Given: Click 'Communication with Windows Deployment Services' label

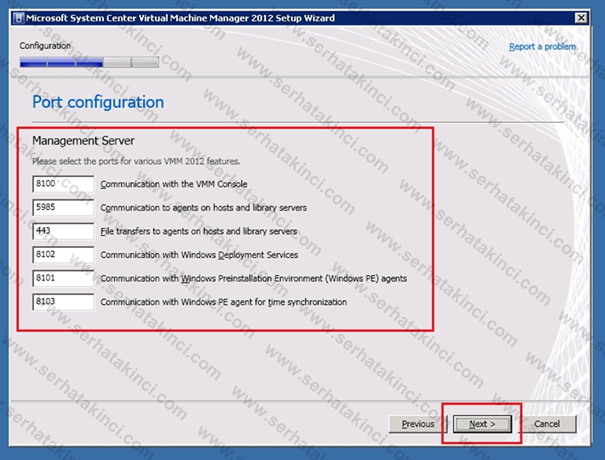Looking at the screenshot, I should coord(199,255).
